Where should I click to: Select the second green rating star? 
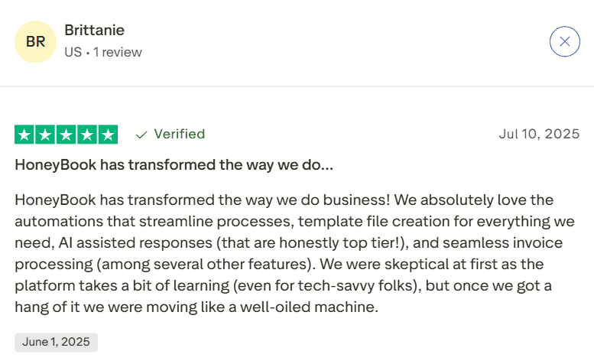click(x=45, y=135)
